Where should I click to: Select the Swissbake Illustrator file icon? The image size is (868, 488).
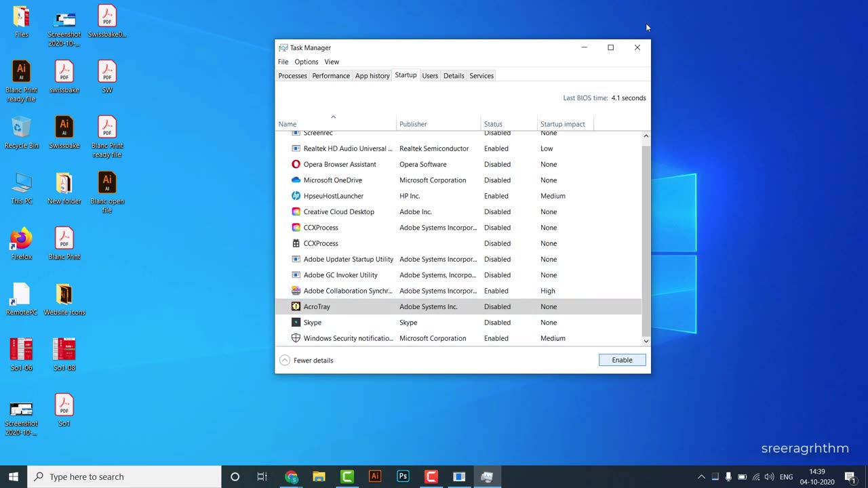pyautogui.click(x=64, y=132)
